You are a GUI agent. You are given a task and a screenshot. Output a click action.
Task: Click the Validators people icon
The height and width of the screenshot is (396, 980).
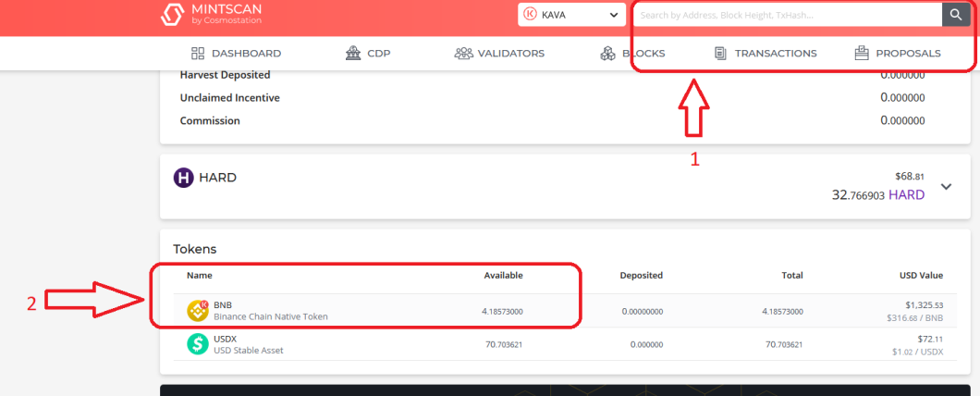(x=464, y=53)
